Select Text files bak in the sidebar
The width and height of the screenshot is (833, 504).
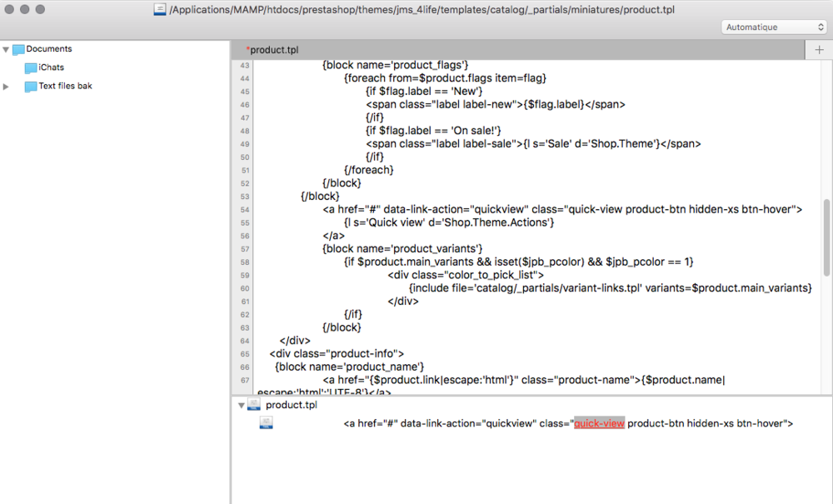(65, 86)
